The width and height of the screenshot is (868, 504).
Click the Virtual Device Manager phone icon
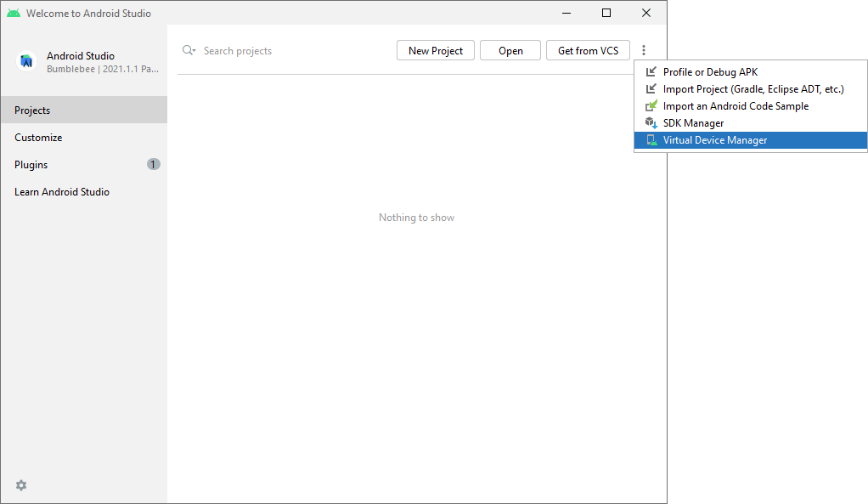651,140
